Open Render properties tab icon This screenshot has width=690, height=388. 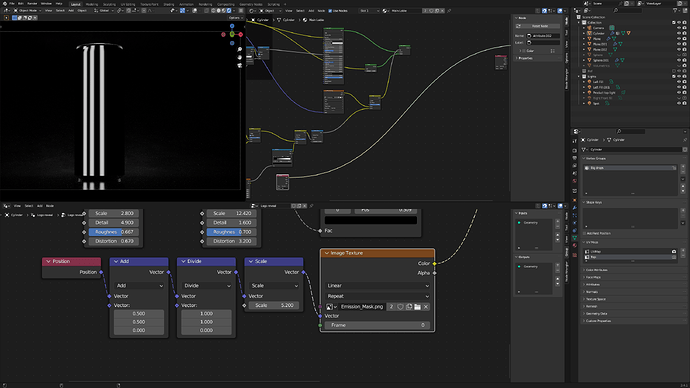[575, 150]
